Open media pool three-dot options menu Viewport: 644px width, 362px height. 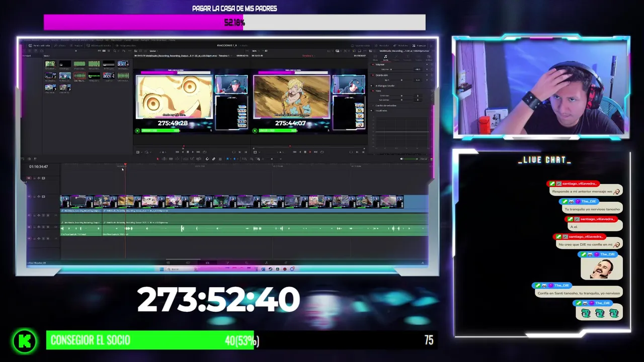click(130, 51)
